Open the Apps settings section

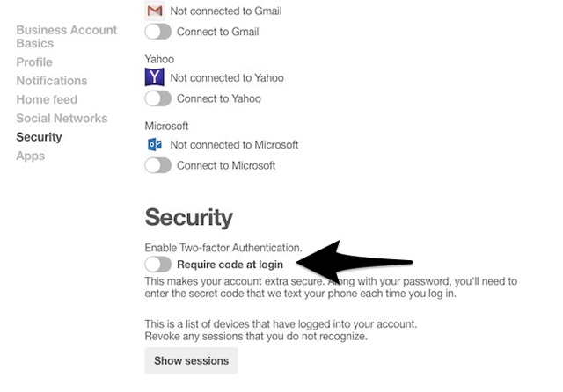[31, 156]
